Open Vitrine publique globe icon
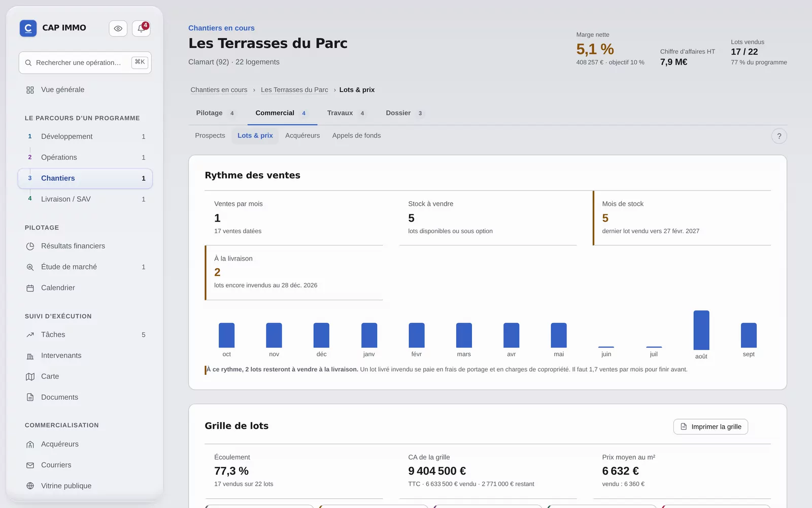Screen dimensions: 812x508 pyautogui.click(x=30, y=486)
